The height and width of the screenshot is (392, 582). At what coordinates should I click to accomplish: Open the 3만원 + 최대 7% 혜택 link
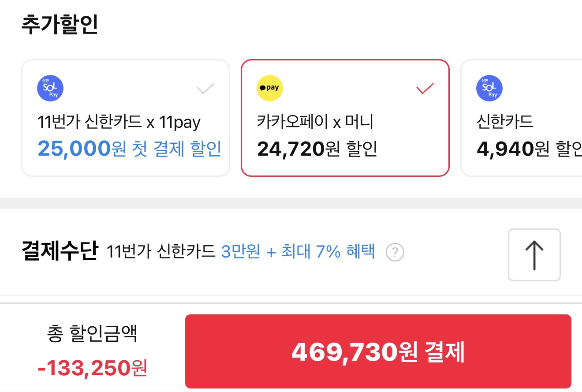pos(298,252)
